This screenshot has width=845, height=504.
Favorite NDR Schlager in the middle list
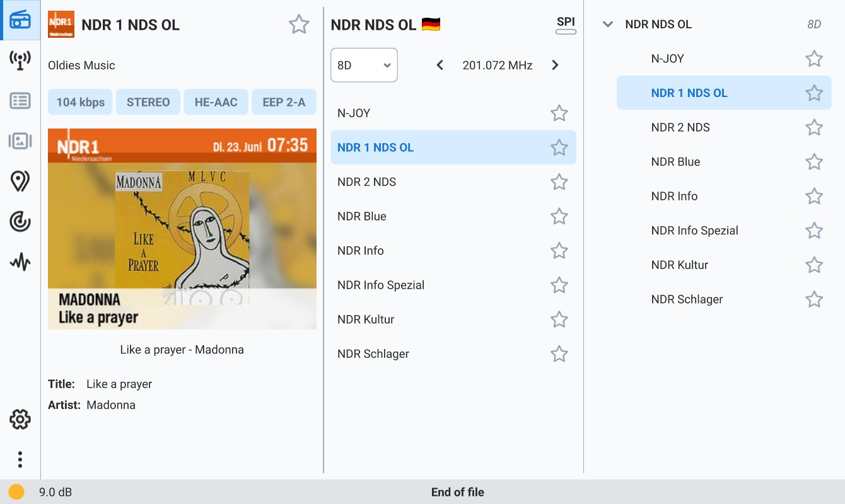coord(559,354)
